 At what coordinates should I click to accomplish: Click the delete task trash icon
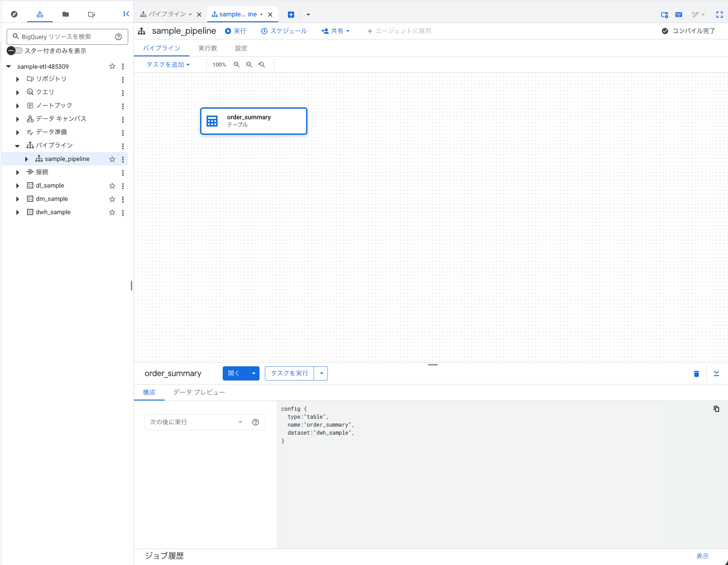(696, 374)
